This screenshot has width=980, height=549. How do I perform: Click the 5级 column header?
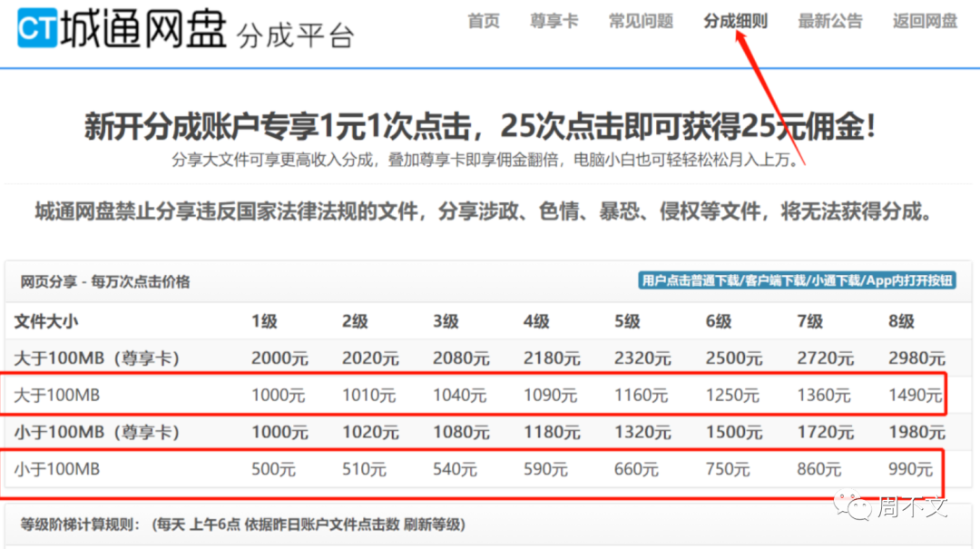[627, 322]
